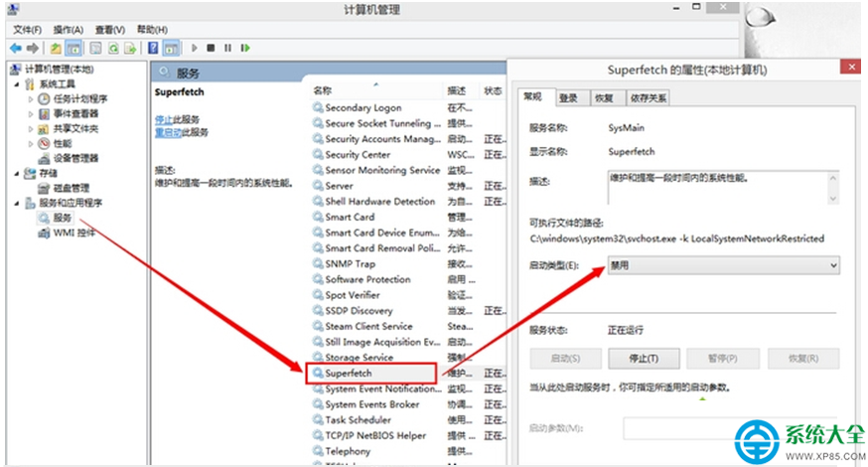Open the 文件(F) menu

[x=27, y=30]
